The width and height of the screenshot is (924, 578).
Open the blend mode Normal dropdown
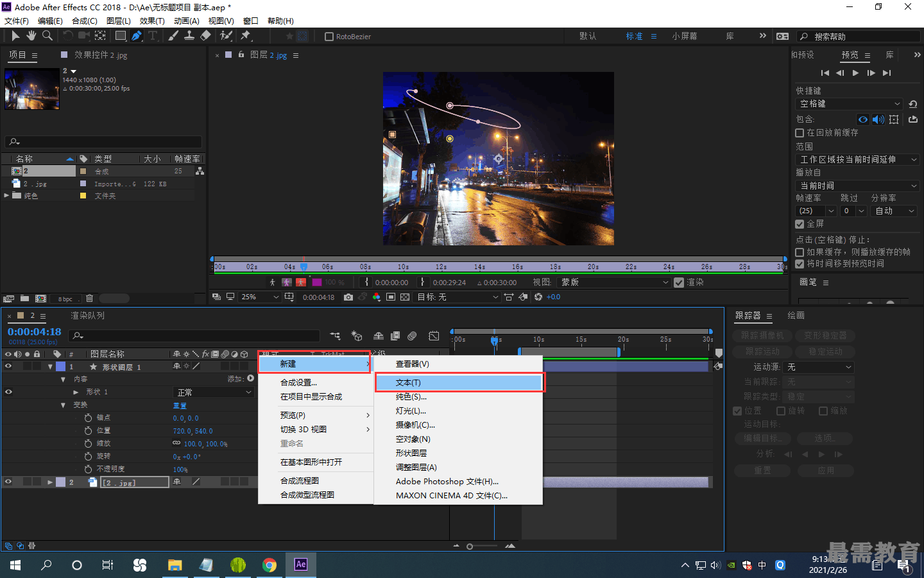click(x=215, y=392)
